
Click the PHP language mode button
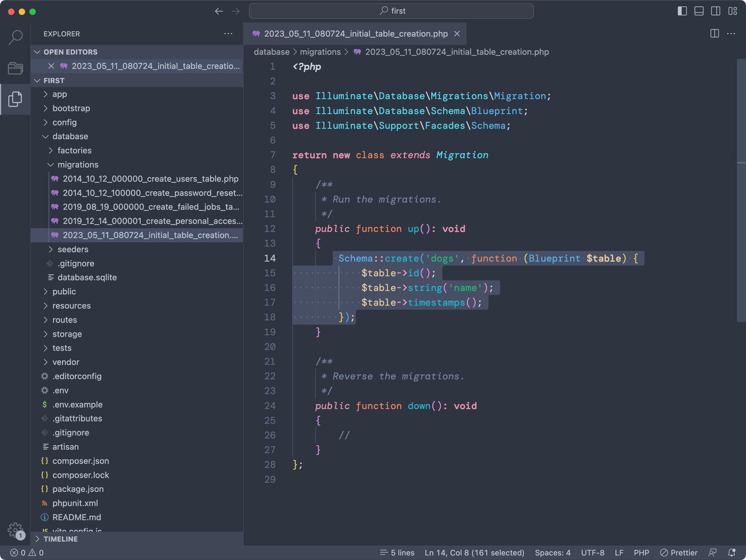tap(641, 552)
